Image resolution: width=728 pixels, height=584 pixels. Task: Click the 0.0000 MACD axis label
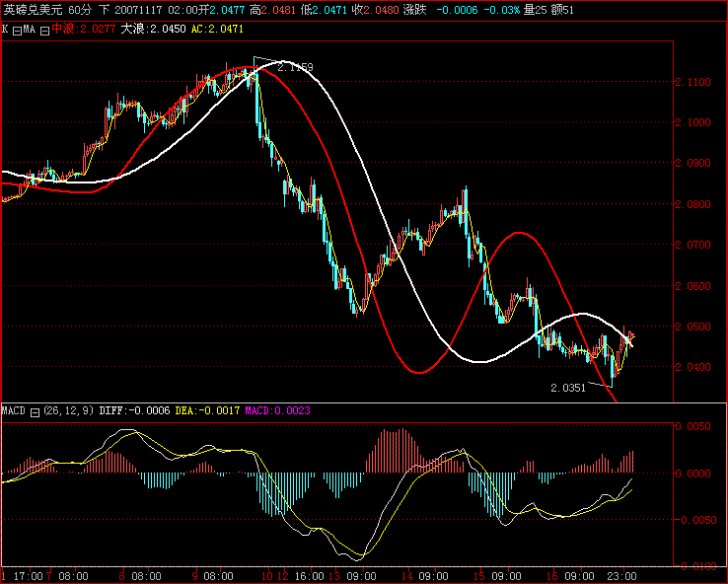point(693,474)
